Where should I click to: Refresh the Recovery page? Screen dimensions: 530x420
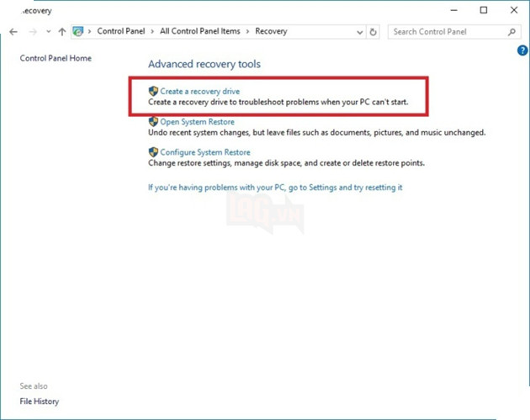point(374,32)
